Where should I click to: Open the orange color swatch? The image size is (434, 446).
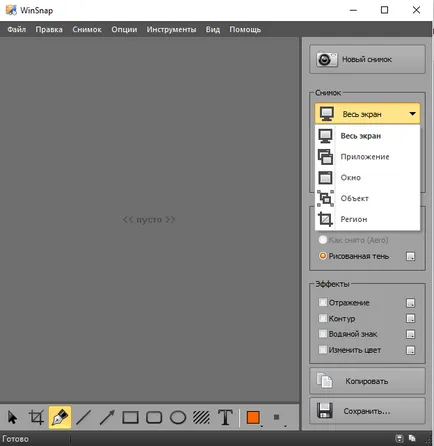(253, 417)
